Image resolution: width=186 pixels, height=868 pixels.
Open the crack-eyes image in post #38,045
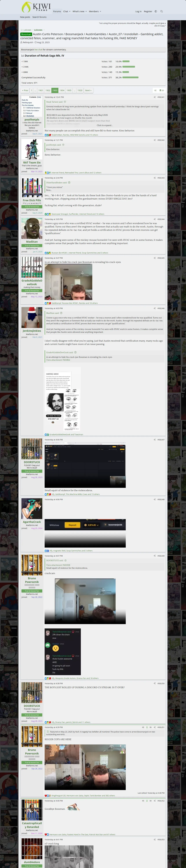68,282
